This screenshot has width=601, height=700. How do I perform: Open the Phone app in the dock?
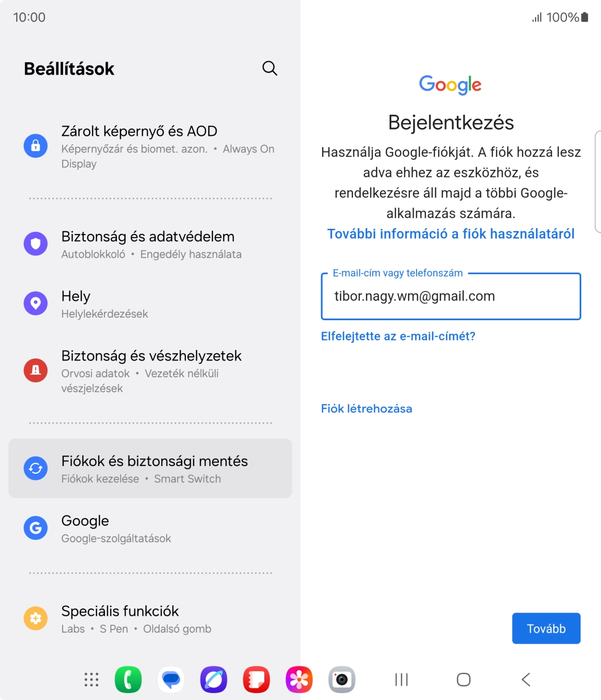[128, 680]
